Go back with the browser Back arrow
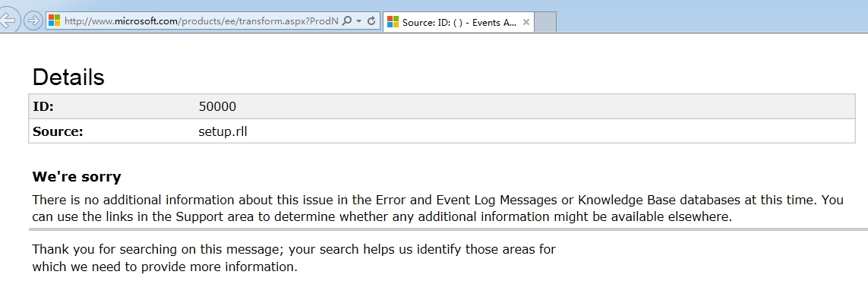 click(x=8, y=21)
